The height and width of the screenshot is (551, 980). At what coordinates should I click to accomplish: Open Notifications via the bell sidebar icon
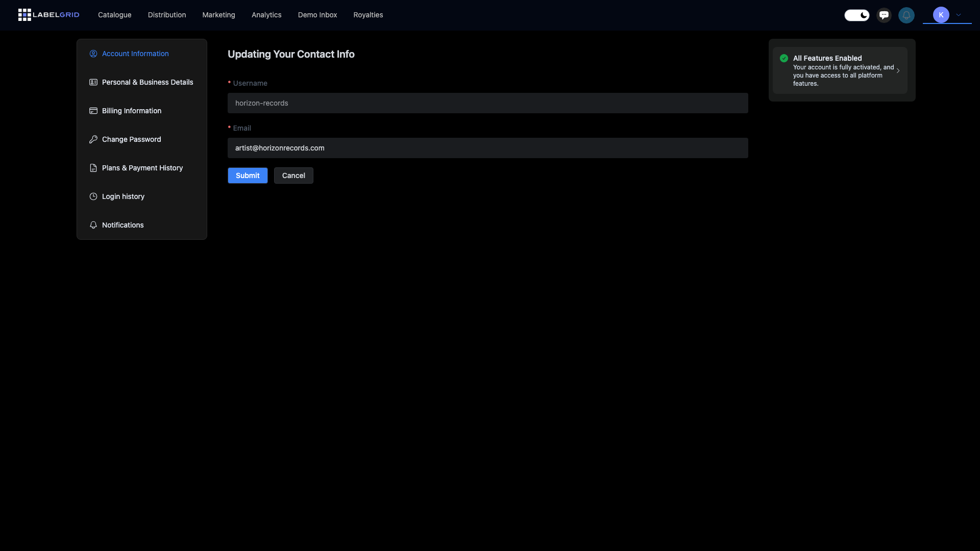click(93, 225)
